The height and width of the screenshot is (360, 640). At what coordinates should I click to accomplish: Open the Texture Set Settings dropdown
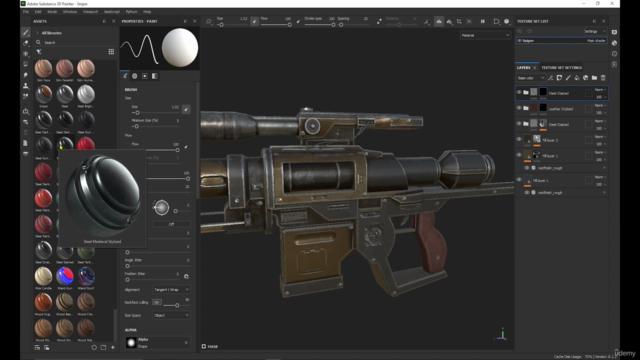[x=595, y=31]
